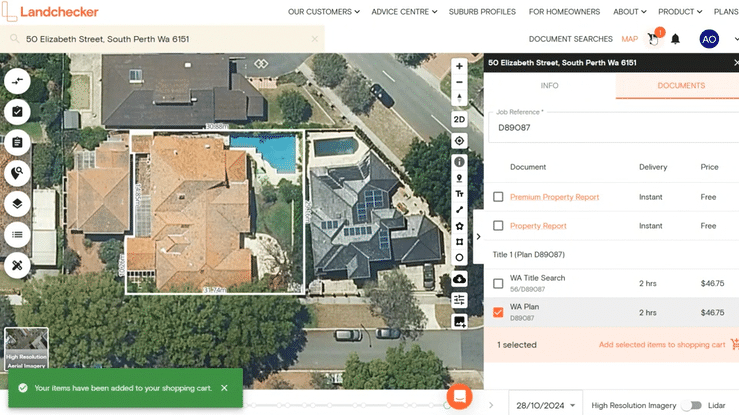Open the clipboard checkmark sidebar tool
739x415 pixels.
click(x=17, y=112)
